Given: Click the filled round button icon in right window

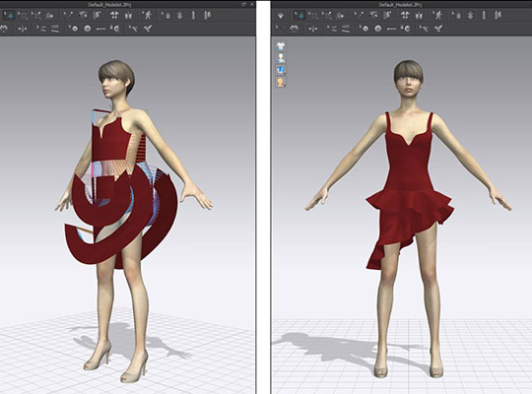Looking at the screenshot, I should click(x=378, y=29).
